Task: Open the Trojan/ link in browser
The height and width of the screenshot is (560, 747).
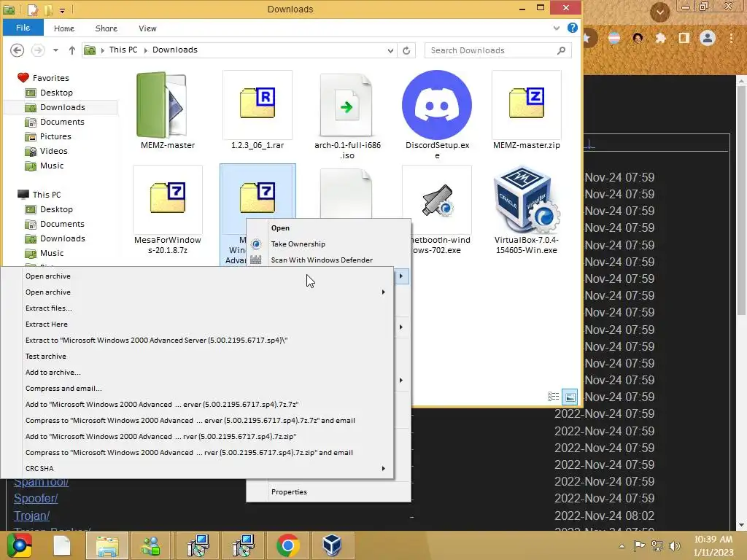Action: [x=31, y=516]
